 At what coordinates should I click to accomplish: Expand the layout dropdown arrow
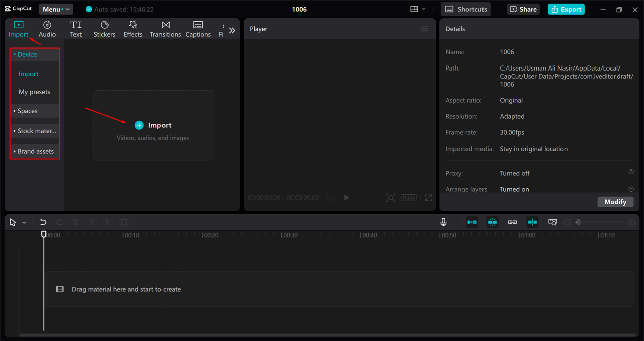pos(424,9)
